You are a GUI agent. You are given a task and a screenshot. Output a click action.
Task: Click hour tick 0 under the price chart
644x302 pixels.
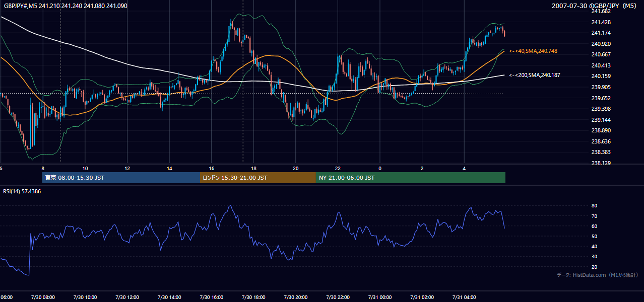click(380, 169)
